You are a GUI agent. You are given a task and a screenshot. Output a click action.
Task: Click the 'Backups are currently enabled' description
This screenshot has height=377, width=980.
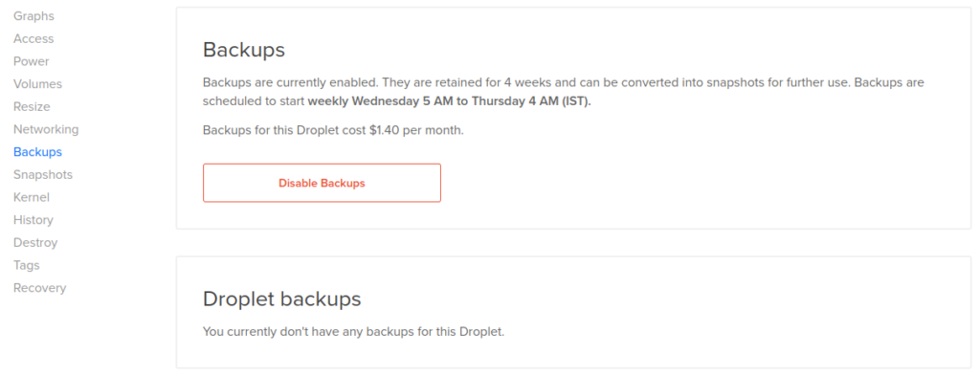tap(563, 92)
